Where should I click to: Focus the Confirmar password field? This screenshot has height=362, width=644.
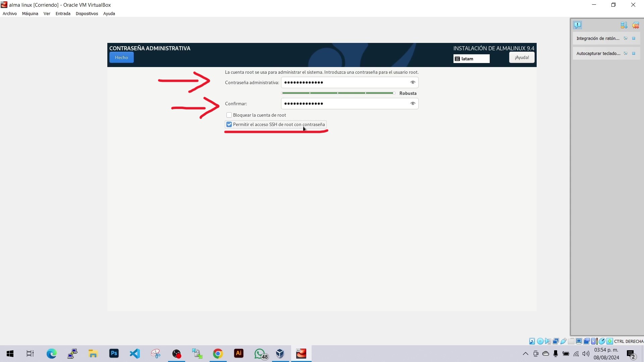(x=350, y=104)
